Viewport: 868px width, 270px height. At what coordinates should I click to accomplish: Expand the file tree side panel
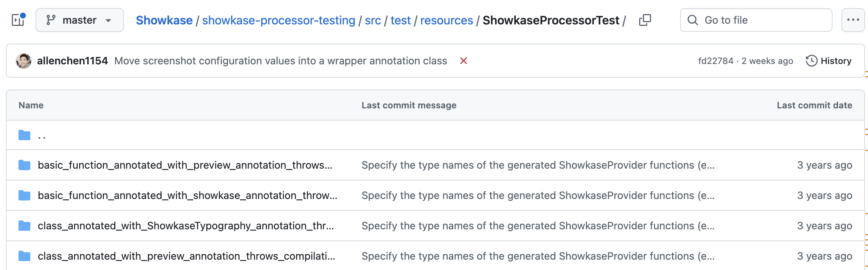(x=18, y=20)
